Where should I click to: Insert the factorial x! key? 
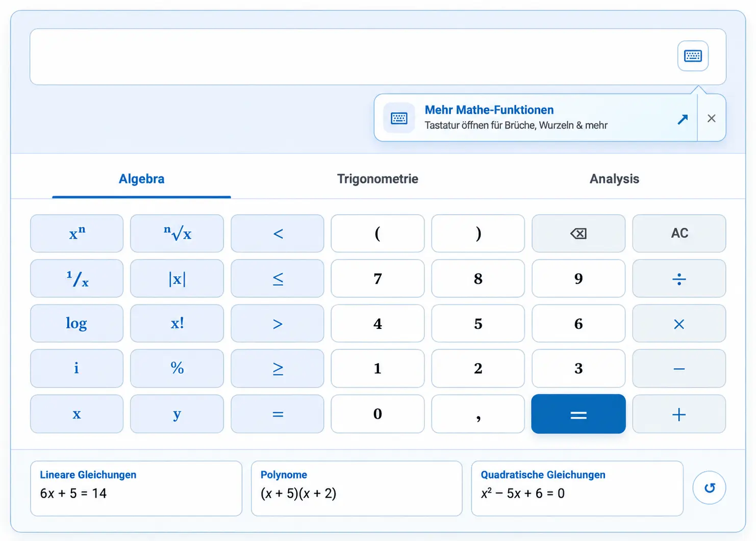click(177, 323)
